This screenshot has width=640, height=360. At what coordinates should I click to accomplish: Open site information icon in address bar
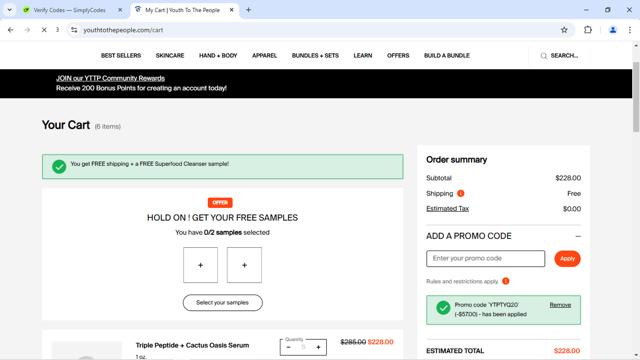(74, 30)
